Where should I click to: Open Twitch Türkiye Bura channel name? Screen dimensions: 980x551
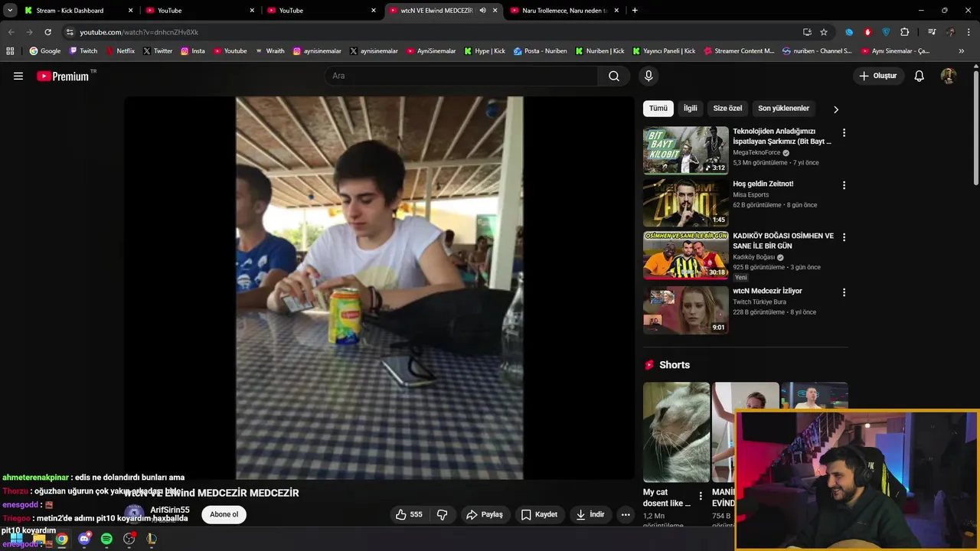(759, 302)
